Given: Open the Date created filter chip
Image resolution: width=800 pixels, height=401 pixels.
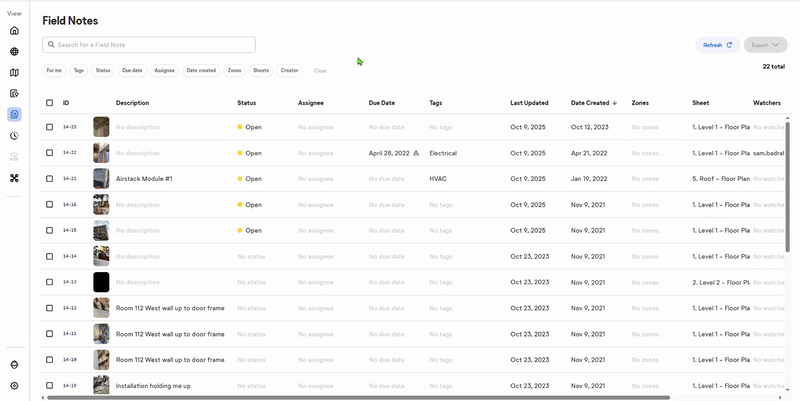Looking at the screenshot, I should pos(201,70).
